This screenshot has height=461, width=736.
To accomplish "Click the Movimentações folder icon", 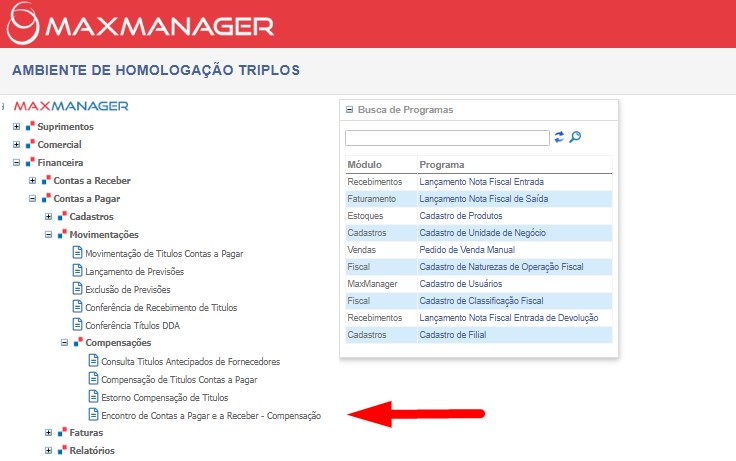I will click(x=62, y=234).
